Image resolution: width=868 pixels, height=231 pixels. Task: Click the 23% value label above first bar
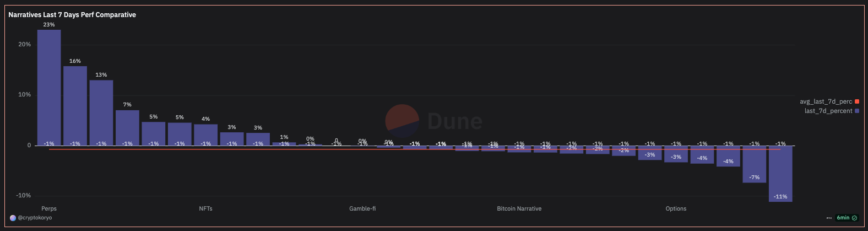[x=49, y=25]
